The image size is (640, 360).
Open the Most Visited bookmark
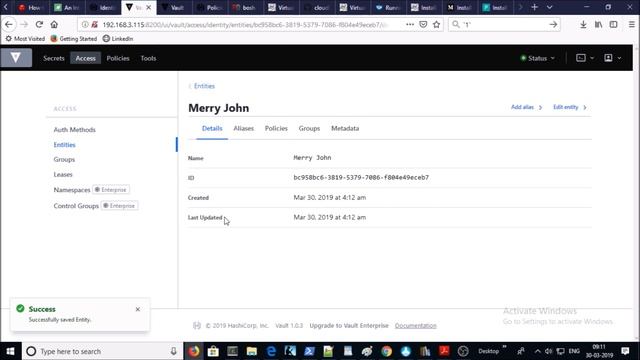tap(25, 39)
